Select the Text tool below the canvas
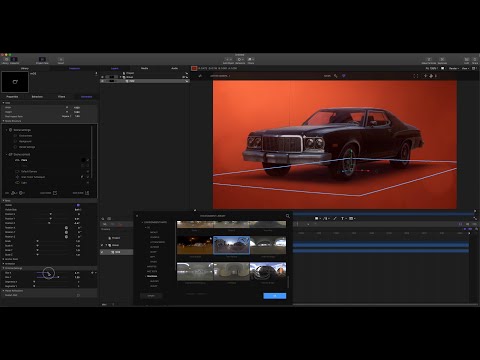The width and height of the screenshot is (480, 360). pos(342,218)
